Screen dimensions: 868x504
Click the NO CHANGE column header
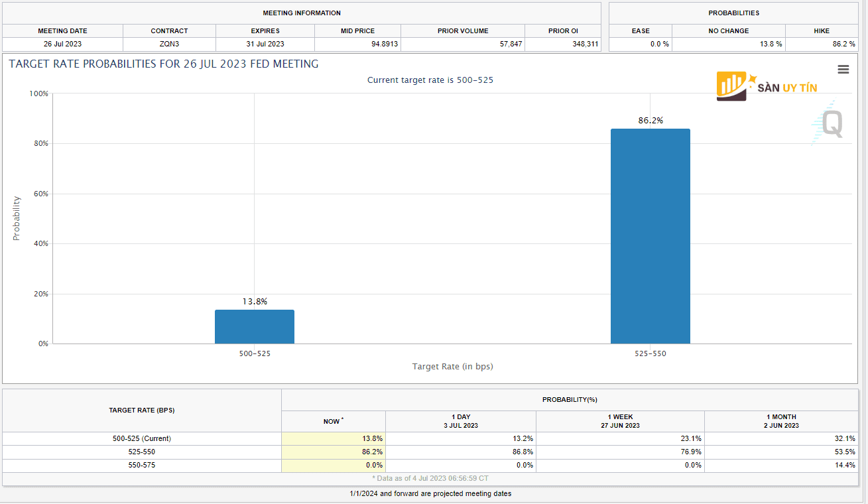pos(729,31)
